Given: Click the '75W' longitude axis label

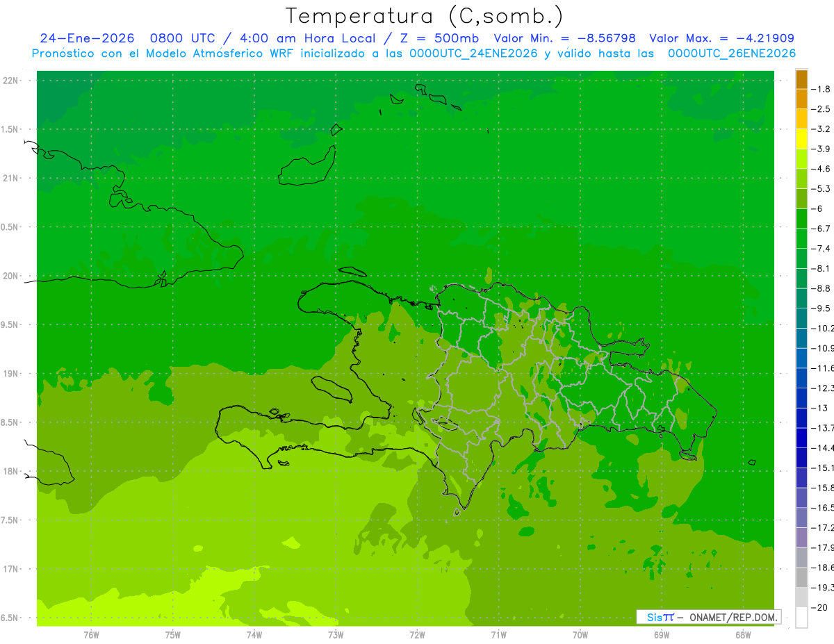Looking at the screenshot, I should pos(173,634).
